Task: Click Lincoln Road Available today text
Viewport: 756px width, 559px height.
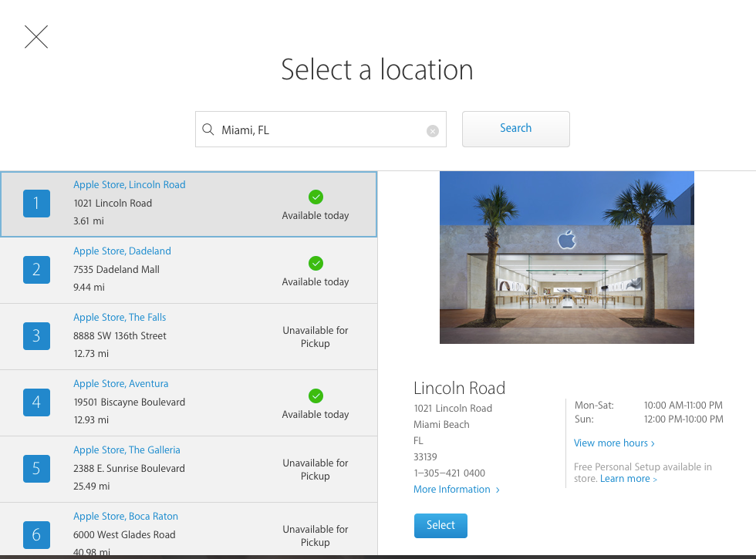Action: [316, 215]
